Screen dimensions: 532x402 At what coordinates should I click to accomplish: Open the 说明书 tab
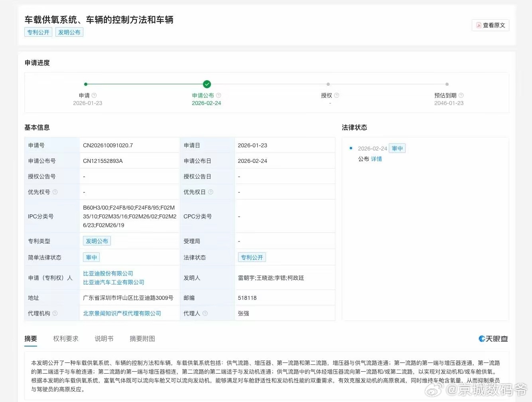(x=104, y=339)
